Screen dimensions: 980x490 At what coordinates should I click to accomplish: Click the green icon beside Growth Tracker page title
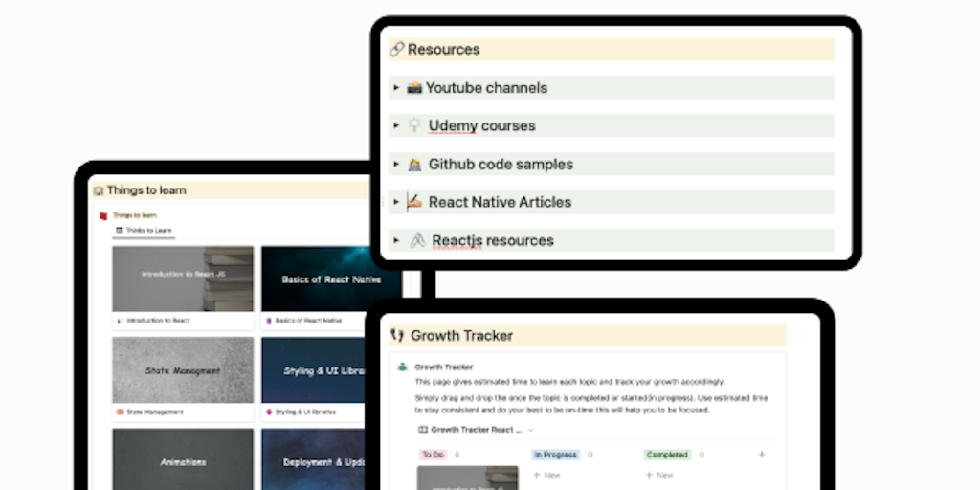[403, 367]
